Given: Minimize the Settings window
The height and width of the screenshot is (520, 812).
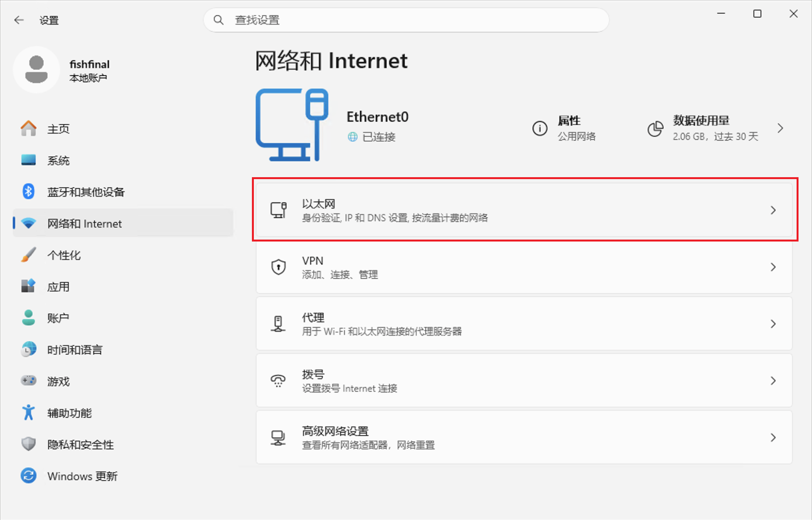Looking at the screenshot, I should [x=721, y=14].
